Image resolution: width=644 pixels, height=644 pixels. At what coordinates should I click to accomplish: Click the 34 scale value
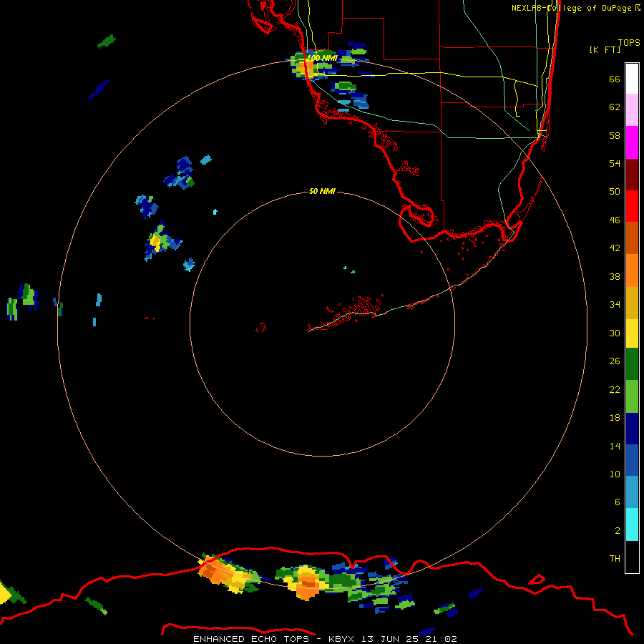click(615, 305)
